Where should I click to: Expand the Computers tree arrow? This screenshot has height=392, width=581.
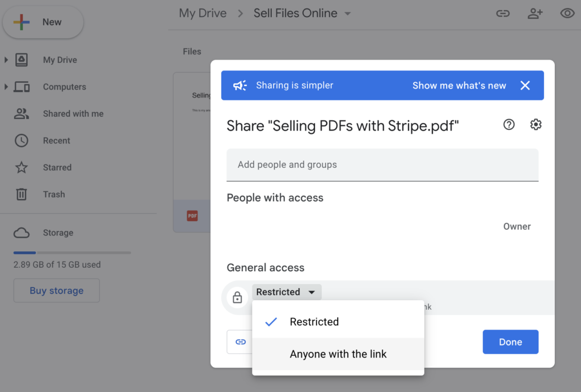6,87
